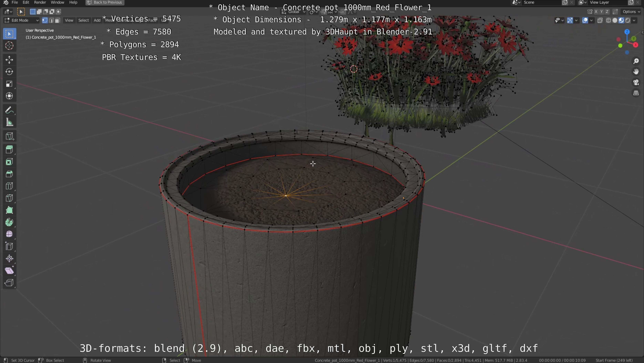Switch to material preview shading
Image resolution: width=644 pixels, height=363 pixels.
pos(621,20)
